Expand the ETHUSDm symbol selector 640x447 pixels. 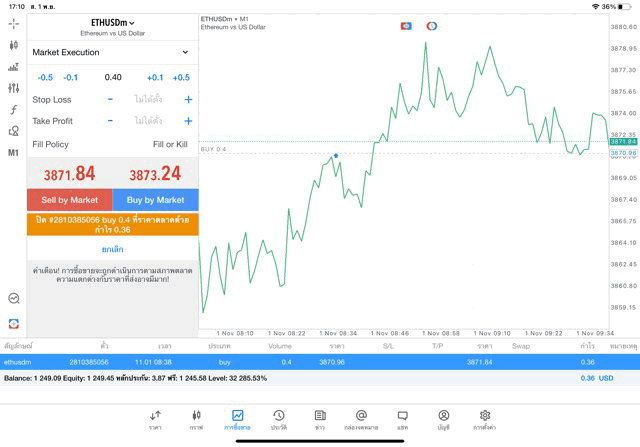click(x=112, y=22)
